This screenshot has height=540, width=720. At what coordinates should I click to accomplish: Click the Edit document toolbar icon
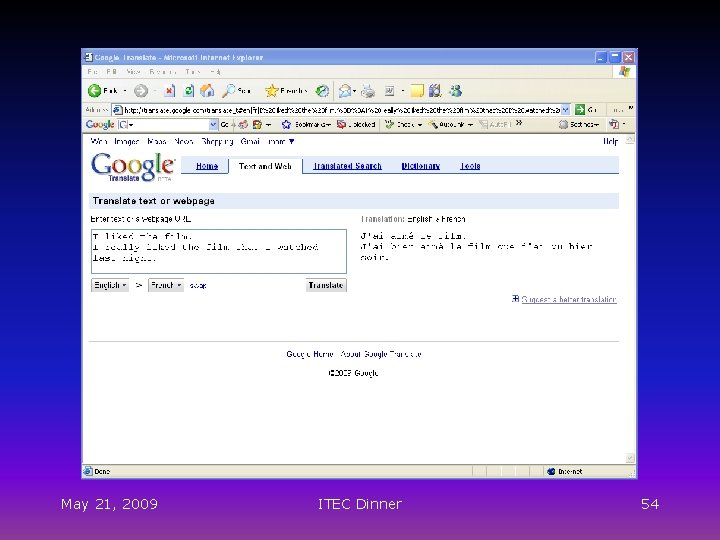[x=389, y=91]
